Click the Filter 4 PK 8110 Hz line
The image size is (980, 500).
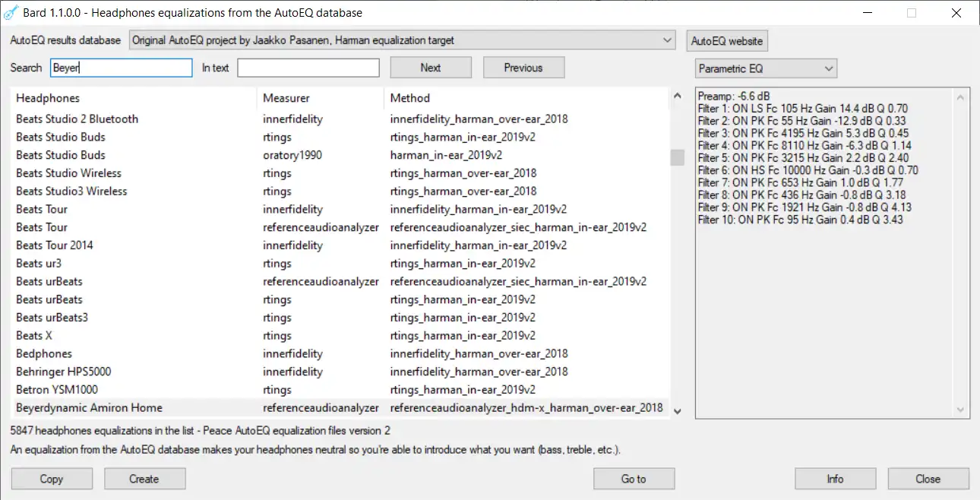click(x=805, y=146)
